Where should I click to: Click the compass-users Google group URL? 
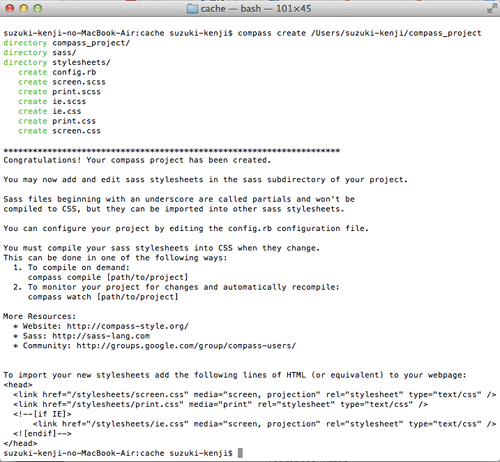click(186, 346)
